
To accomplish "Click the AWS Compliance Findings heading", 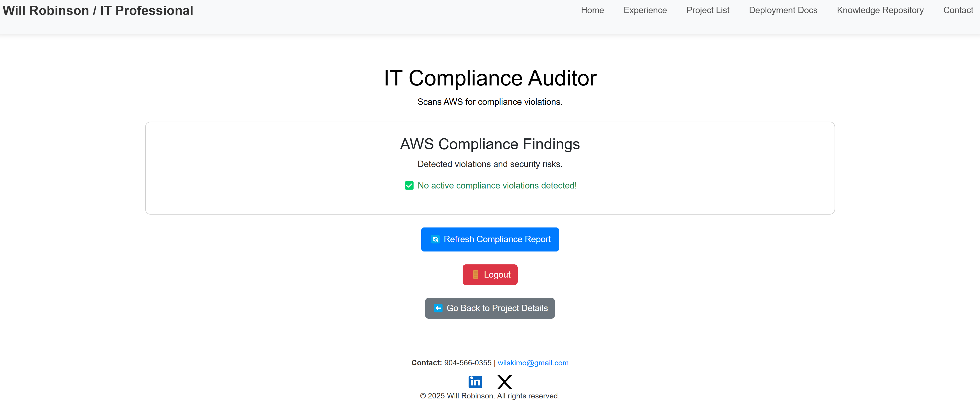I will (490, 144).
